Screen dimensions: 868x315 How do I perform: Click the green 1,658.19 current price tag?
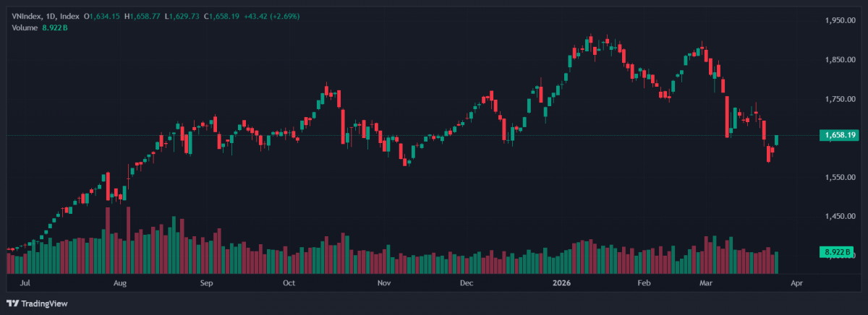838,135
